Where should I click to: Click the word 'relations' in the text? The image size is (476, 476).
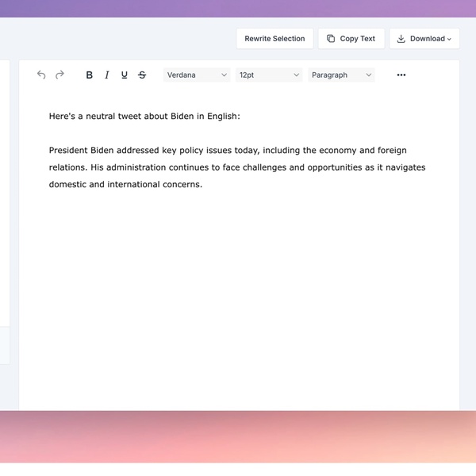pos(67,167)
